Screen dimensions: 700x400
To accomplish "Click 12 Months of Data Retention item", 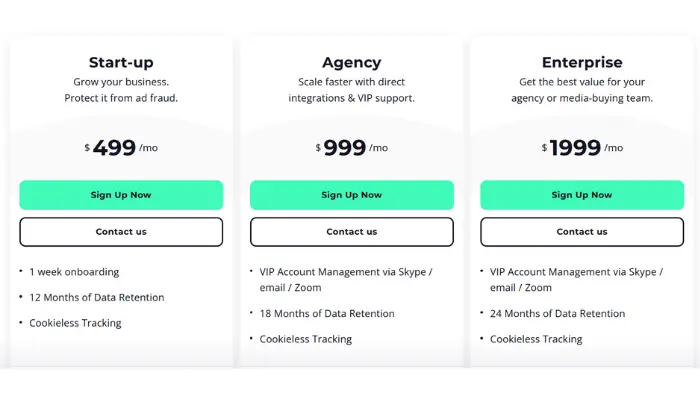I will click(97, 297).
